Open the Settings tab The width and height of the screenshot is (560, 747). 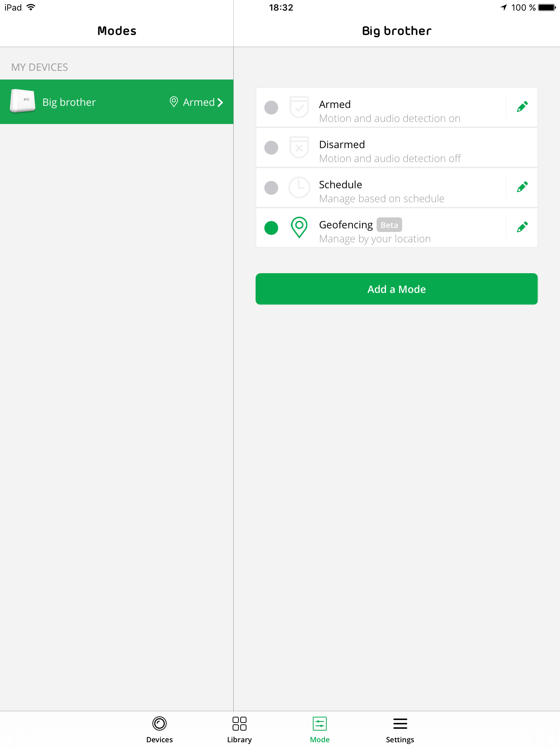(400, 729)
